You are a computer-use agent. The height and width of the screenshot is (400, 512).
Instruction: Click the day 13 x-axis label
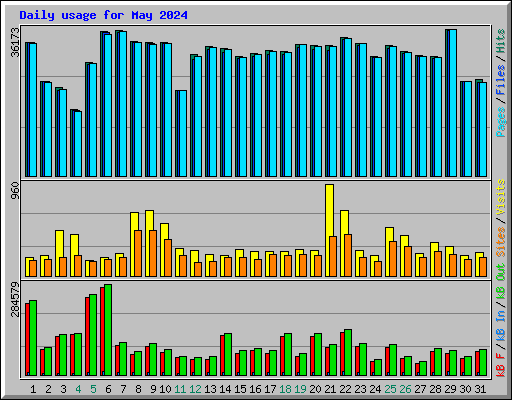pos(210,389)
